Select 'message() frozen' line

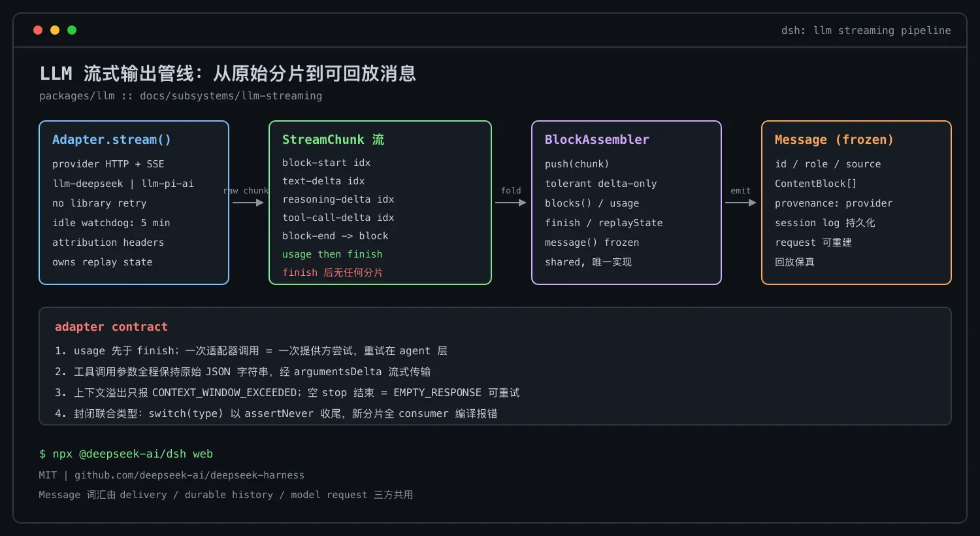tap(592, 243)
